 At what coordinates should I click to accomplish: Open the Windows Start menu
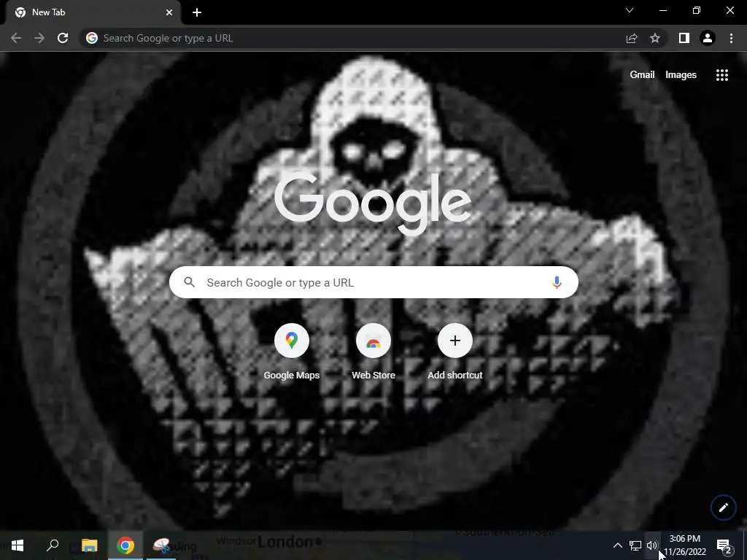coord(18,545)
